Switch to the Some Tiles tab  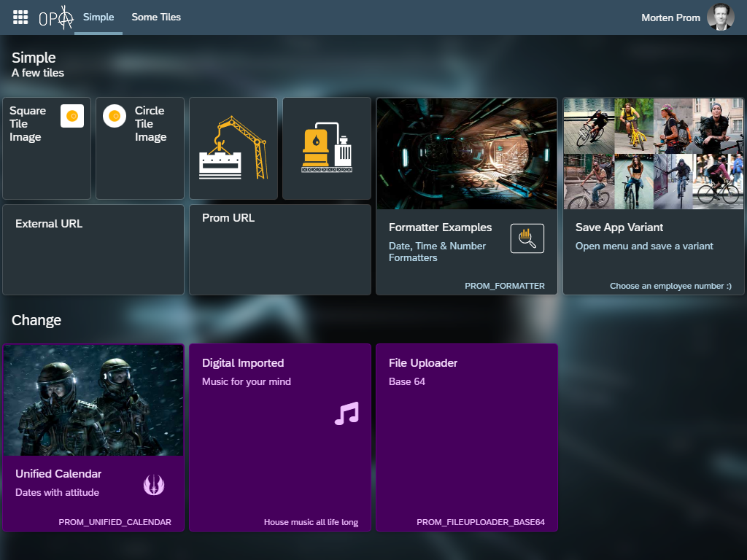point(156,17)
